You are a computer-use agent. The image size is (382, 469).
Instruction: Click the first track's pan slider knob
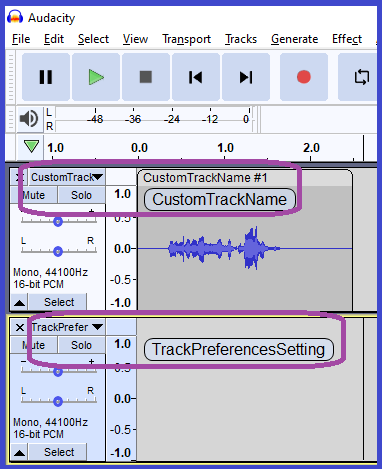58,251
